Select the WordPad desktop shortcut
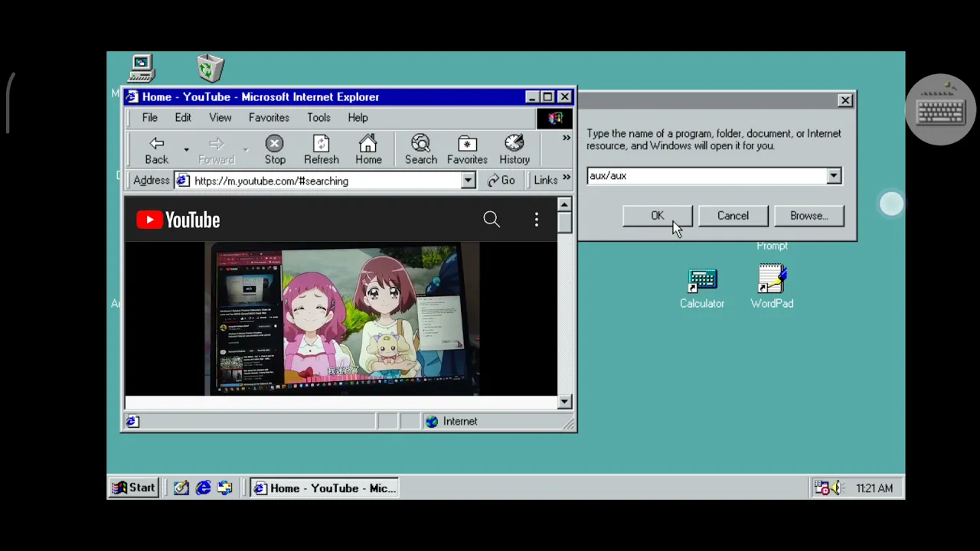This screenshot has height=551, width=980. point(772,288)
